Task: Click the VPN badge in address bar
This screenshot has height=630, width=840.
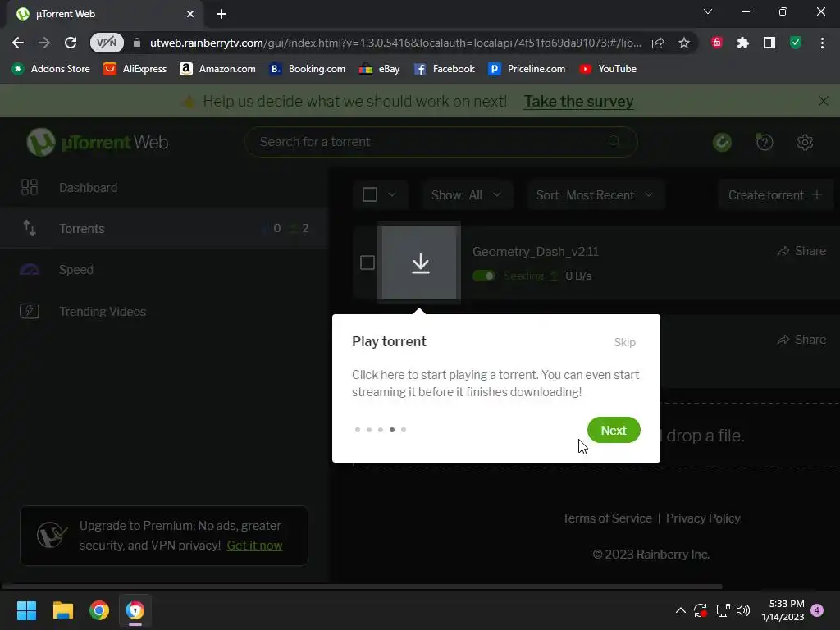Action: pos(107,43)
